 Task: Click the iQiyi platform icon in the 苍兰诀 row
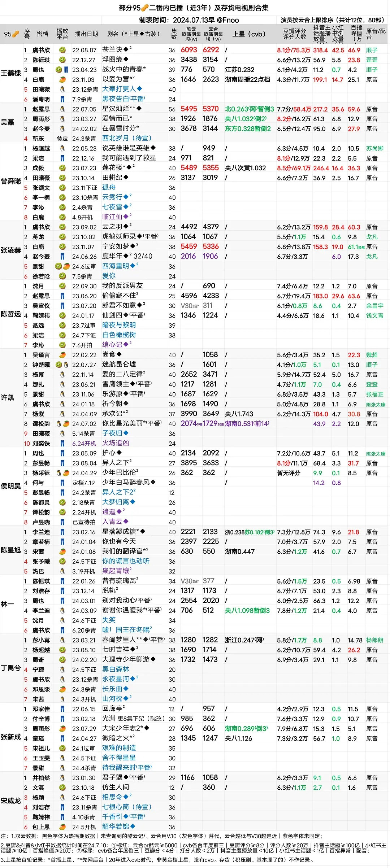click(x=62, y=50)
